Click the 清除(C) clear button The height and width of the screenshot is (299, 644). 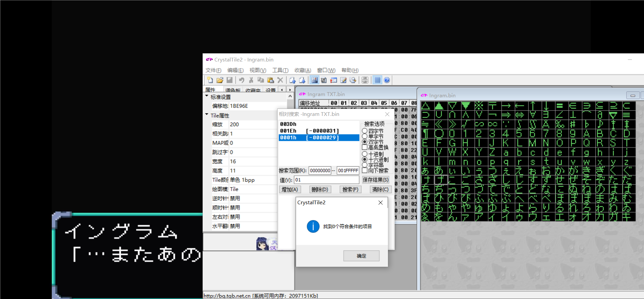380,189
